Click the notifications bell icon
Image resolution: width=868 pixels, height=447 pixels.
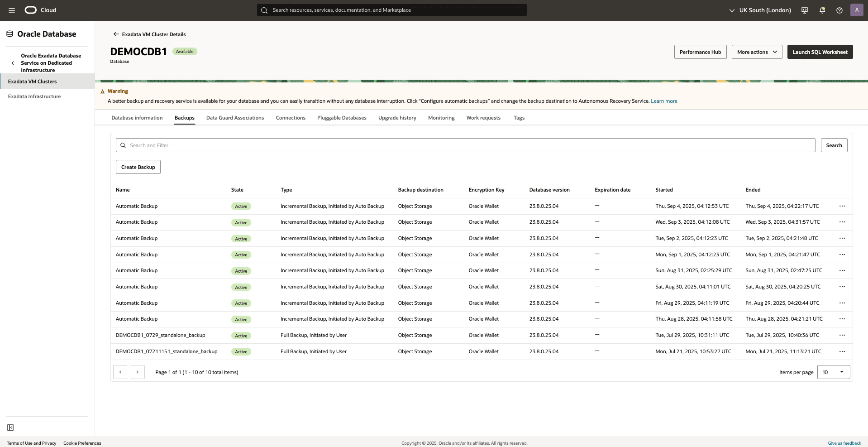(x=822, y=10)
